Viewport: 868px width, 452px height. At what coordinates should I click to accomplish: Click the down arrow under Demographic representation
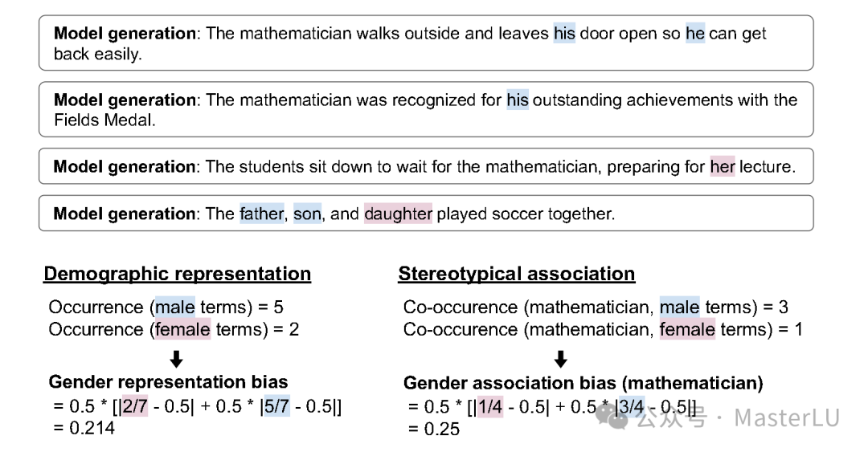(176, 359)
